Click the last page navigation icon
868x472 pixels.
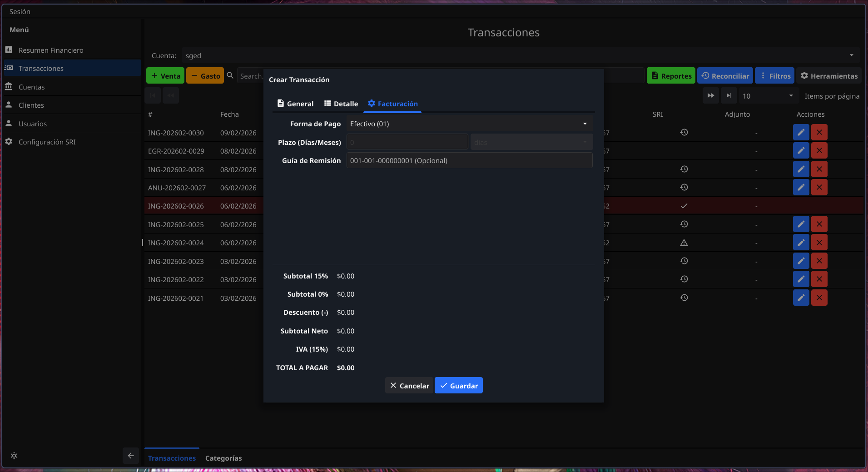(x=729, y=96)
